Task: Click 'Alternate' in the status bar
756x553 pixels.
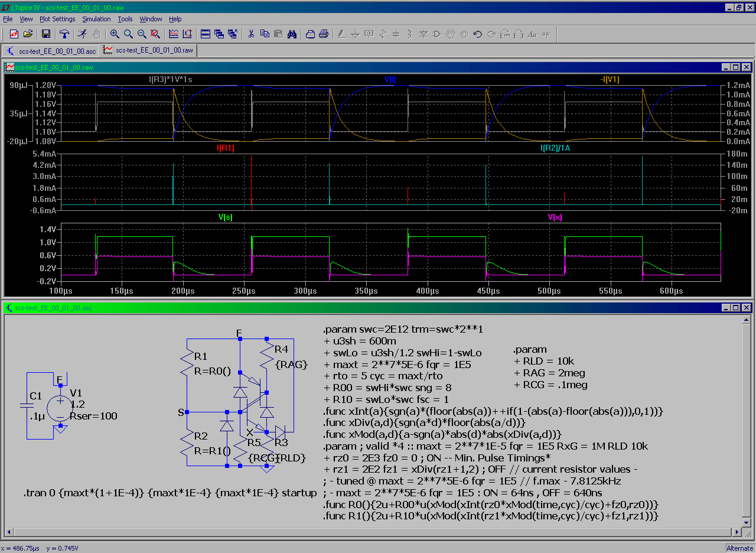Action: (x=739, y=548)
